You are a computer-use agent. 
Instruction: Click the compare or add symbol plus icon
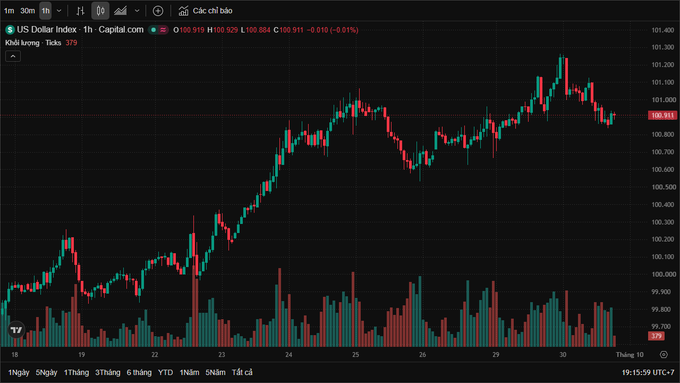point(158,11)
